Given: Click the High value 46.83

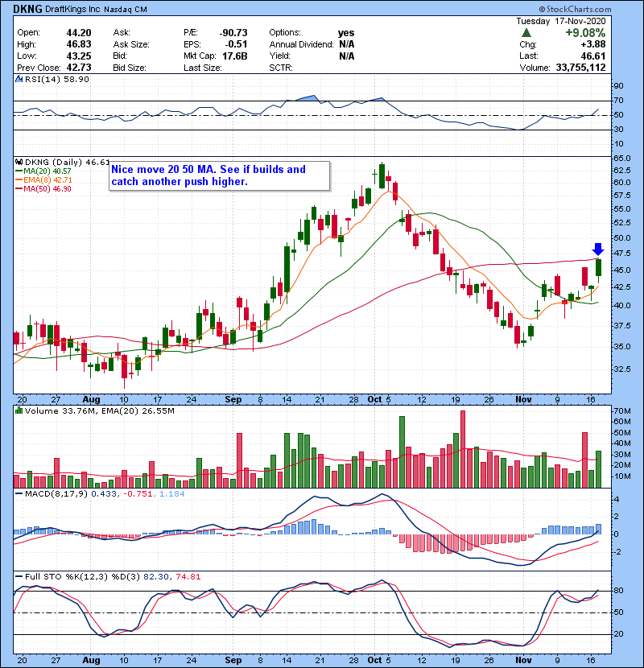Looking at the screenshot, I should pos(79,44).
